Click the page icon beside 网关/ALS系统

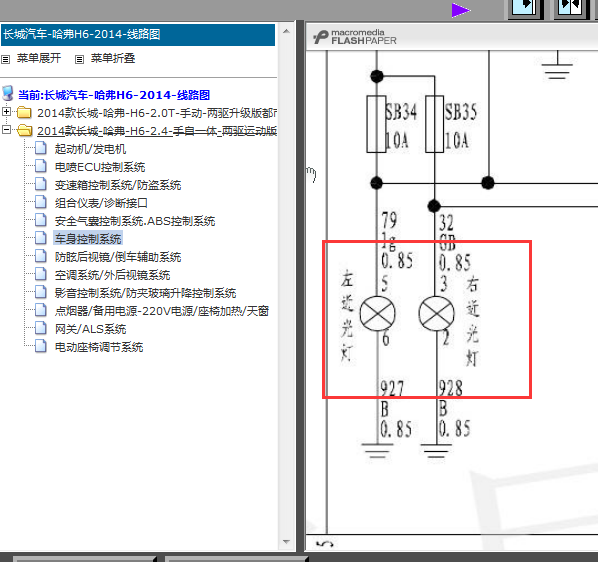(41, 328)
